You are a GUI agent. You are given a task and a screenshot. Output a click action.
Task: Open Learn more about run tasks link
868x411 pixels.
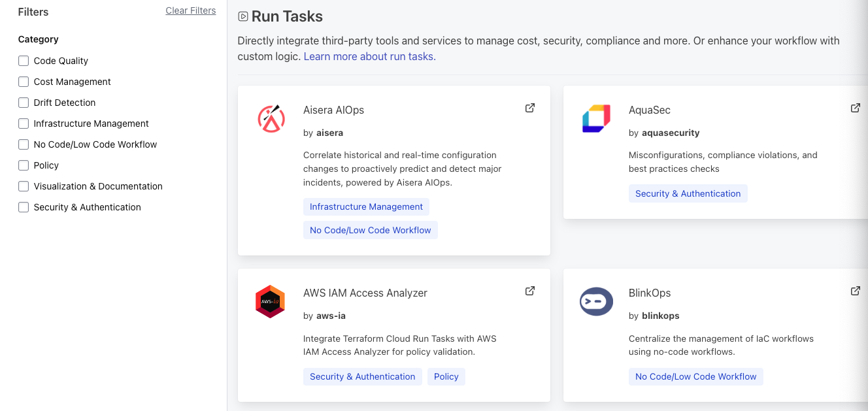point(370,56)
